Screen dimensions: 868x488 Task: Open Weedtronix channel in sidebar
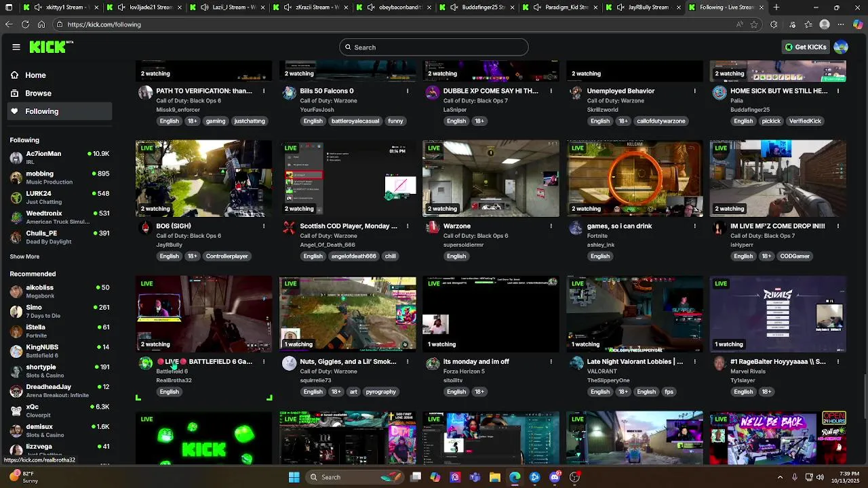tap(59, 217)
